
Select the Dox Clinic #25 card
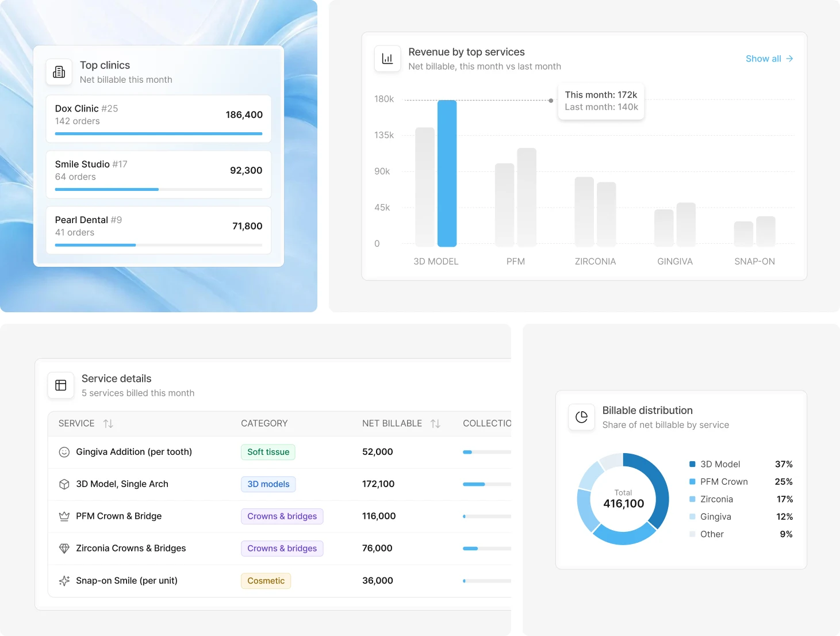159,119
